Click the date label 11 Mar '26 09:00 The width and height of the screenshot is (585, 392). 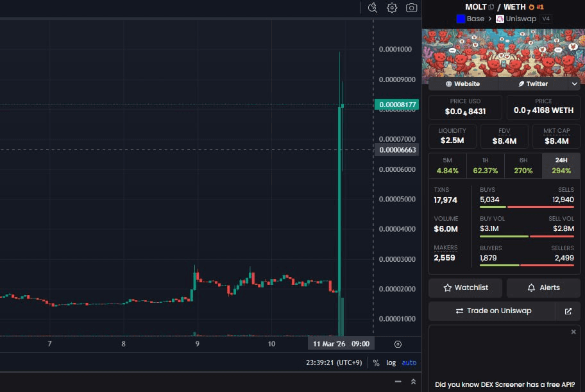click(x=341, y=344)
